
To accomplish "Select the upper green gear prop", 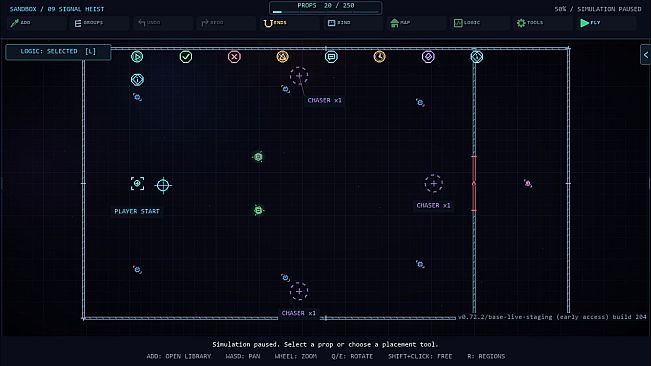I will (x=258, y=157).
